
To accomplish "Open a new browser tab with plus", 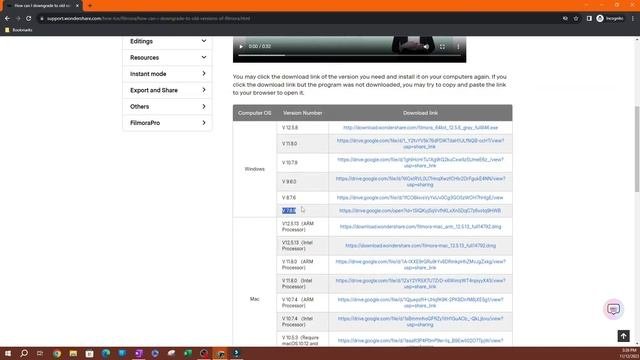I will (90, 6).
